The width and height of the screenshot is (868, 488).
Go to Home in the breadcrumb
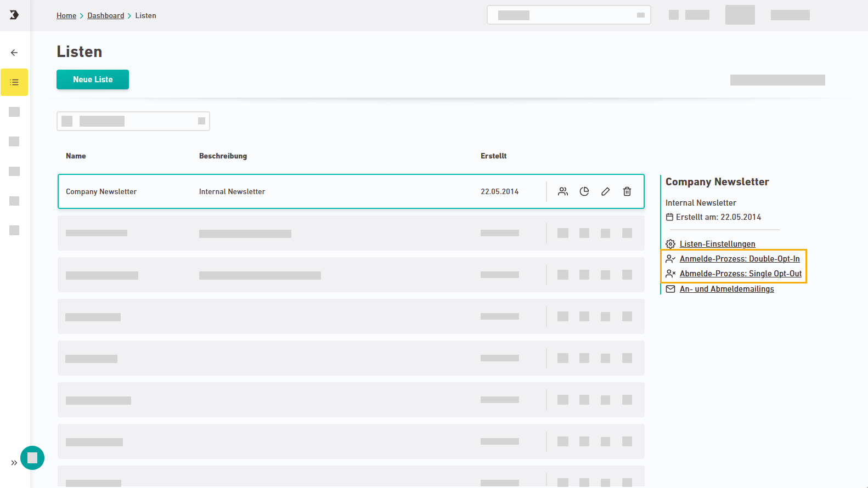point(66,16)
